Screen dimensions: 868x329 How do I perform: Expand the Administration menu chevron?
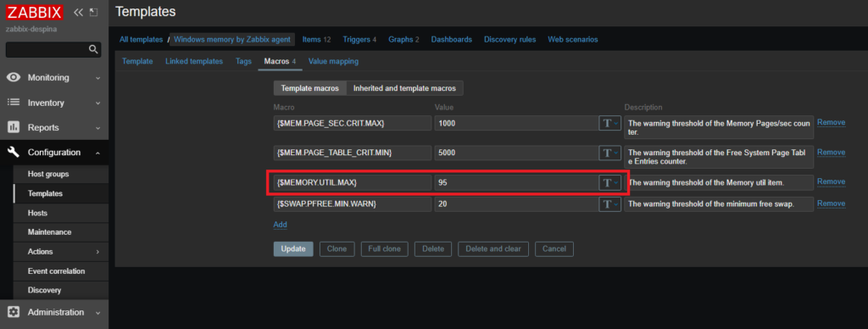click(98, 312)
